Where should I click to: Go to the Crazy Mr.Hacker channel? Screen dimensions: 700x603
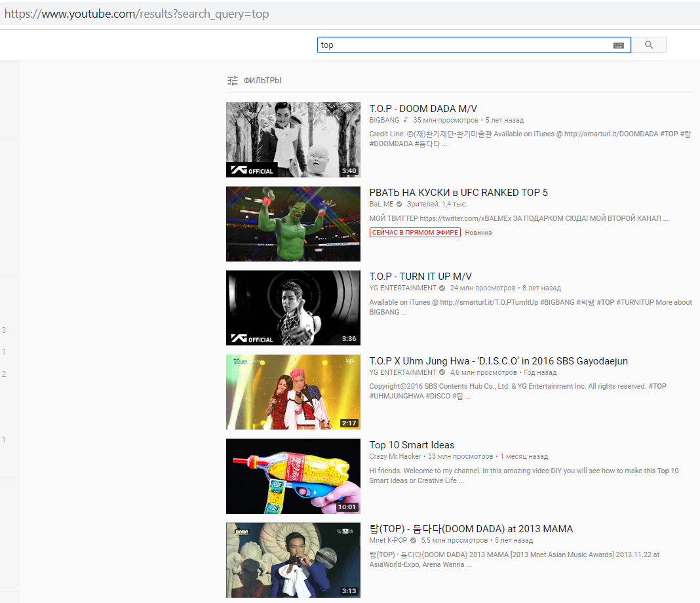point(395,456)
